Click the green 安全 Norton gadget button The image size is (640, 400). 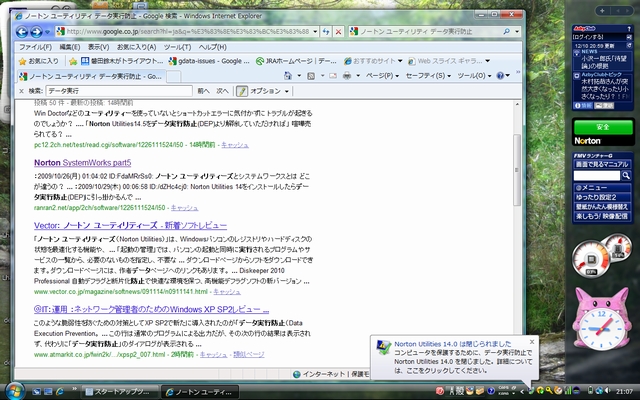pos(603,127)
